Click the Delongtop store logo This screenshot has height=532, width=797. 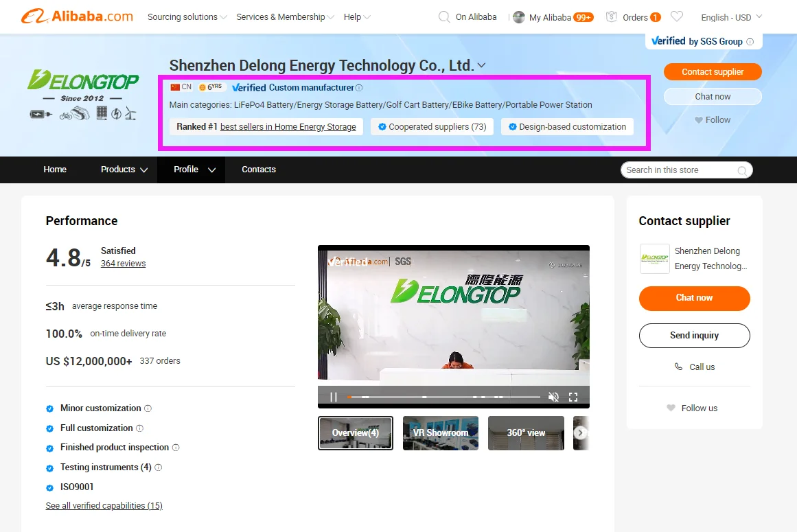point(83,95)
